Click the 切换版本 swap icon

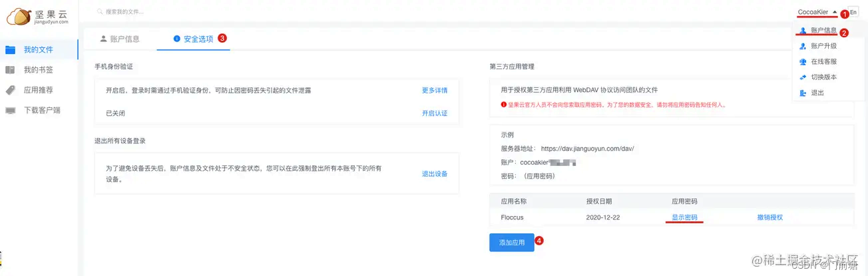pyautogui.click(x=803, y=77)
